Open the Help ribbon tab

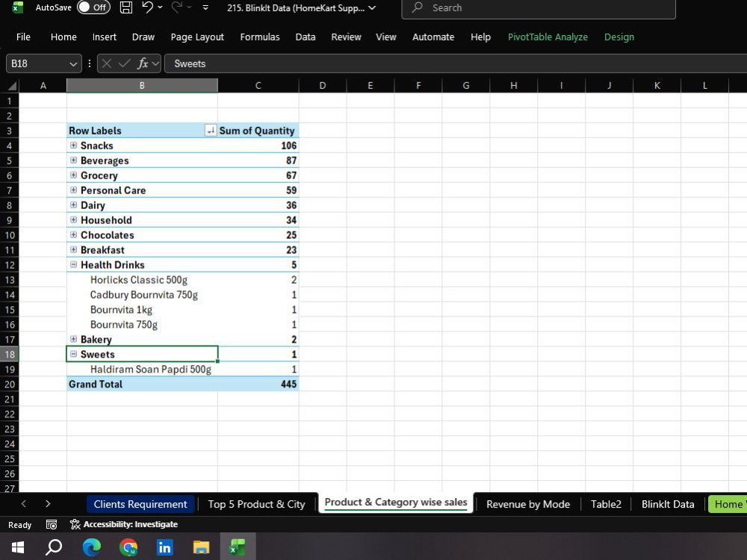480,37
